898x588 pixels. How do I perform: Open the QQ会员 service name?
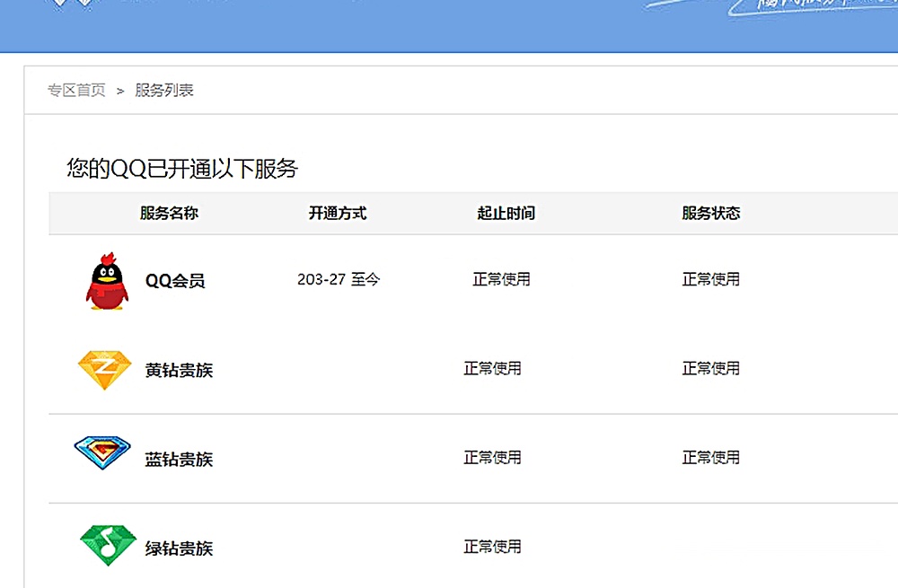(175, 281)
